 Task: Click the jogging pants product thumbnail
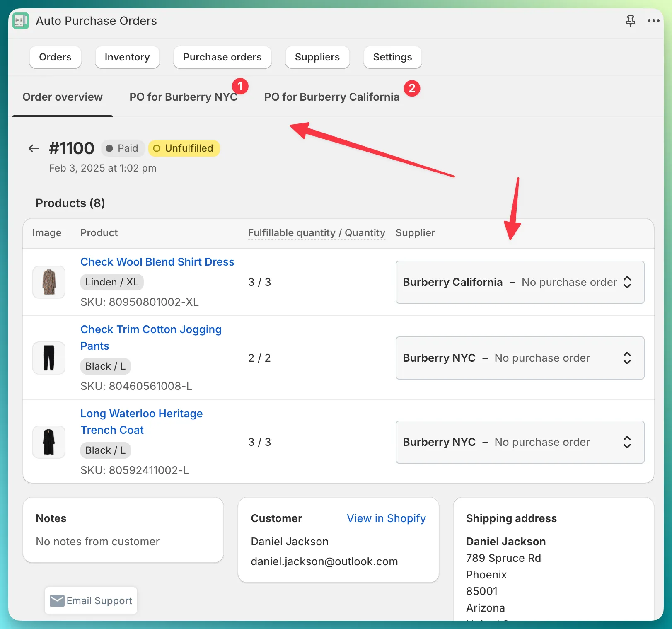pos(49,358)
